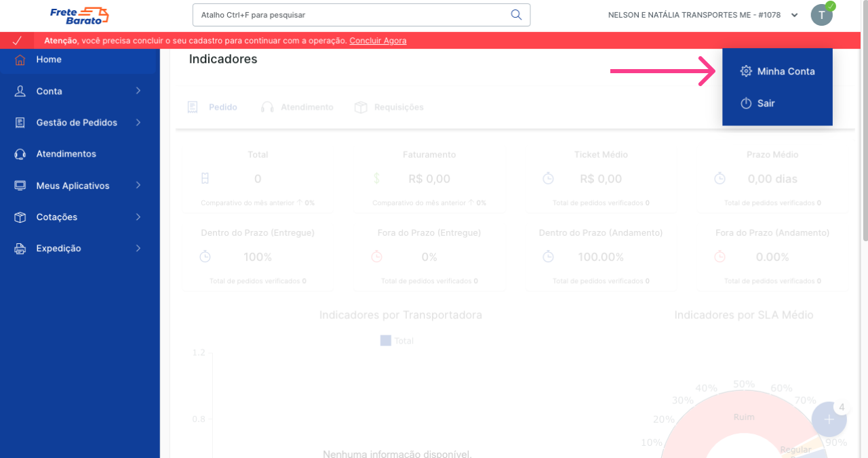Click the user avatar with letter T
The width and height of the screenshot is (868, 458).
point(822,15)
